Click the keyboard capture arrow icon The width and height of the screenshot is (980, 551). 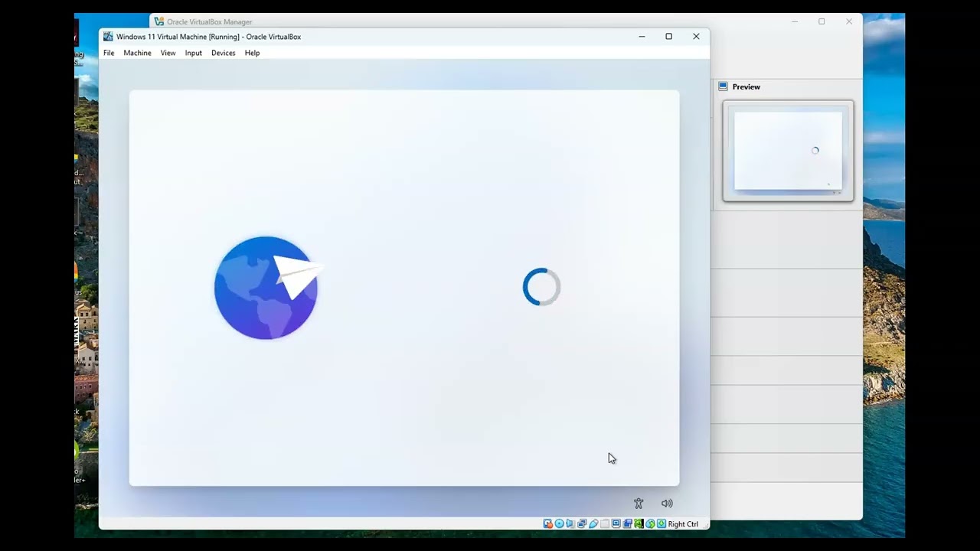(x=661, y=524)
